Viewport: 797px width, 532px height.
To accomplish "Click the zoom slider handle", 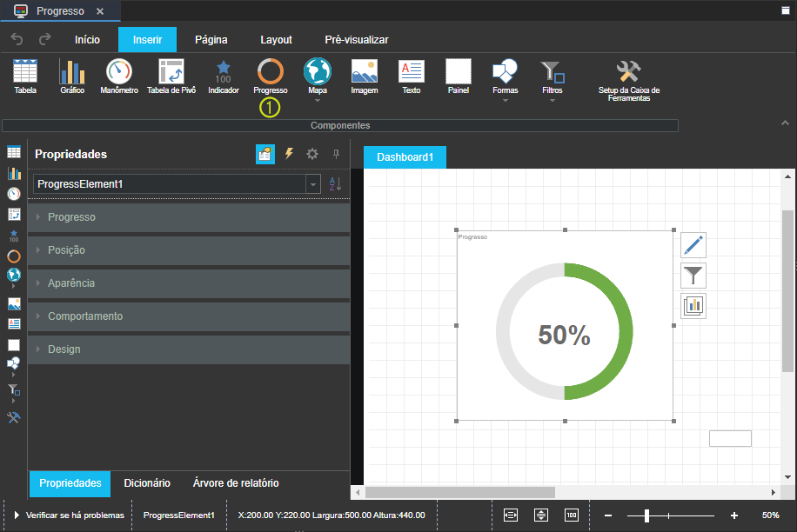I will 646,515.
